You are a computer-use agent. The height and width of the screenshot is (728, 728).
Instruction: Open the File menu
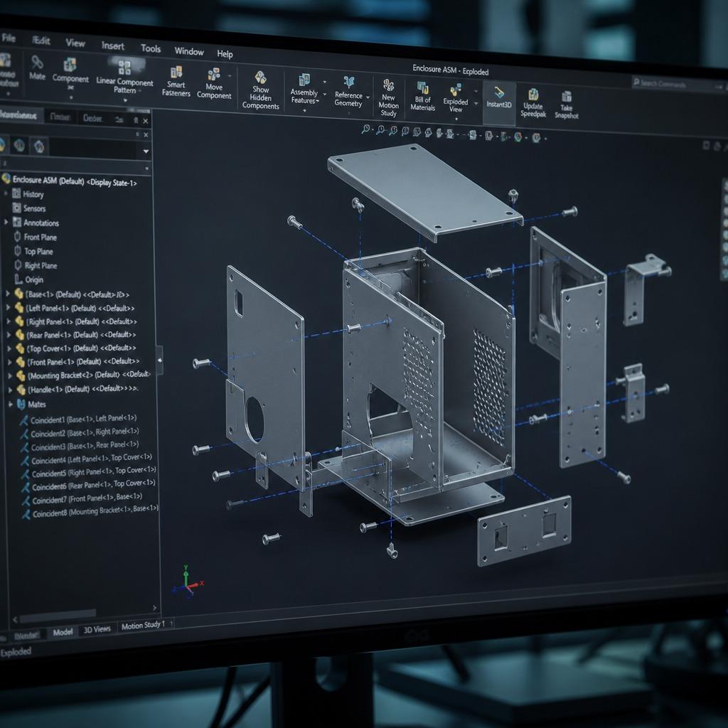pos(9,38)
